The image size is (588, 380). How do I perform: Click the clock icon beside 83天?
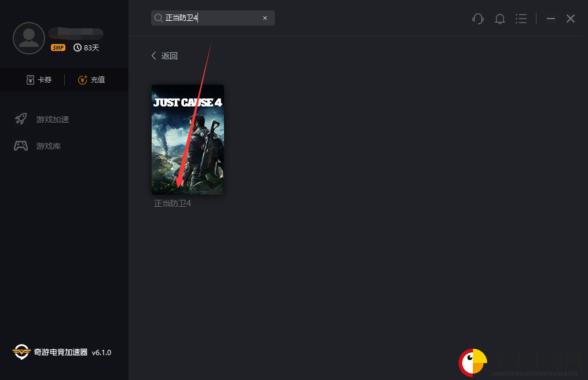(77, 47)
